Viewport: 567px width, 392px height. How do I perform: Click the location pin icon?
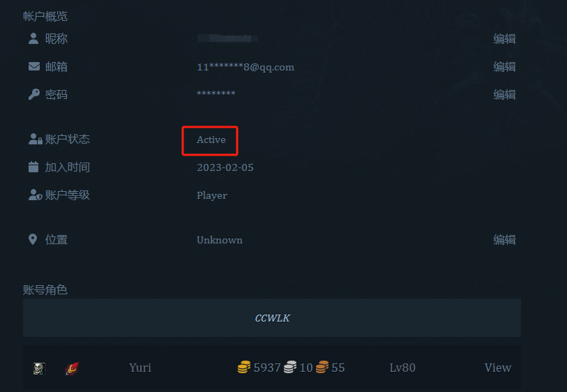tap(33, 239)
